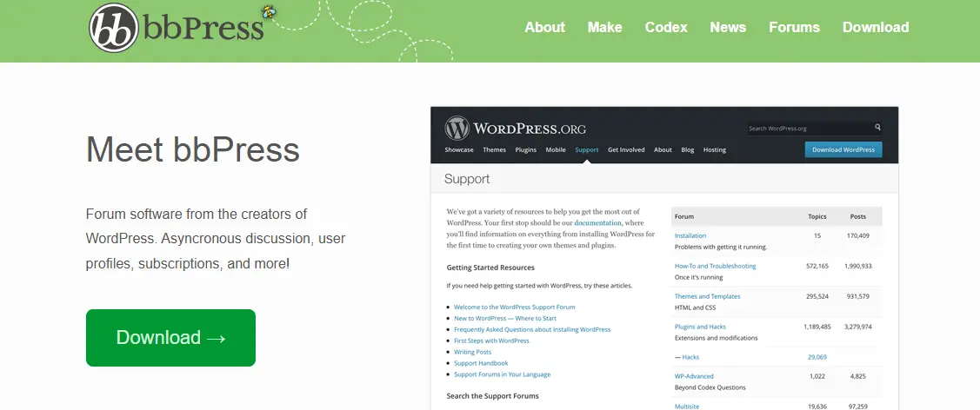Click the bee icon beside bbPress title

click(270, 12)
